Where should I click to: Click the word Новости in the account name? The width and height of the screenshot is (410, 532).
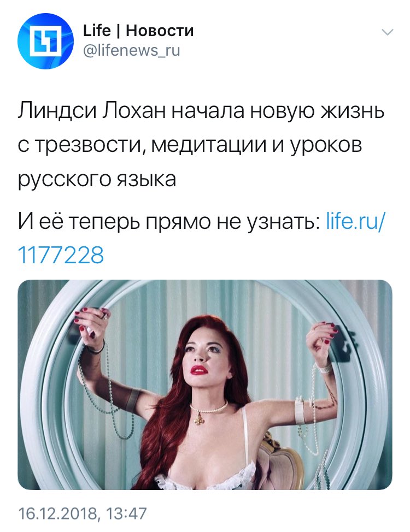click(160, 31)
